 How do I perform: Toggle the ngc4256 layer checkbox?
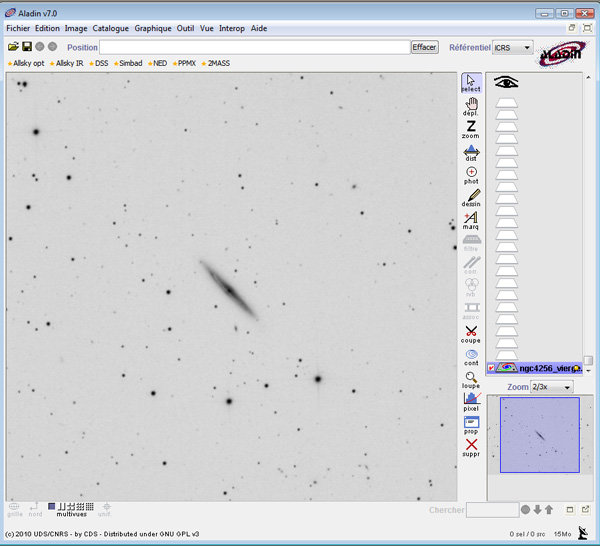pos(491,368)
